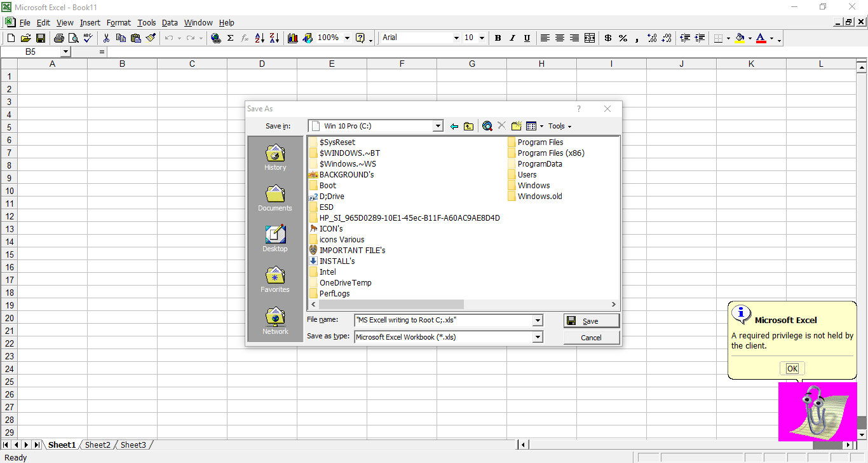Toggle Underline formatting
The height and width of the screenshot is (463, 868).
(527, 38)
